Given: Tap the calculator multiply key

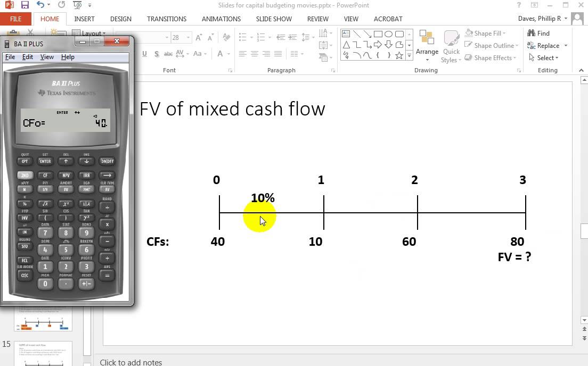Looking at the screenshot, I should (107, 224).
